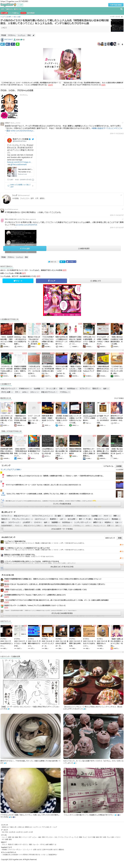Like the first comment using its thumbs-up icon
This screenshot has width=124, height=868.
[x=120, y=545]
